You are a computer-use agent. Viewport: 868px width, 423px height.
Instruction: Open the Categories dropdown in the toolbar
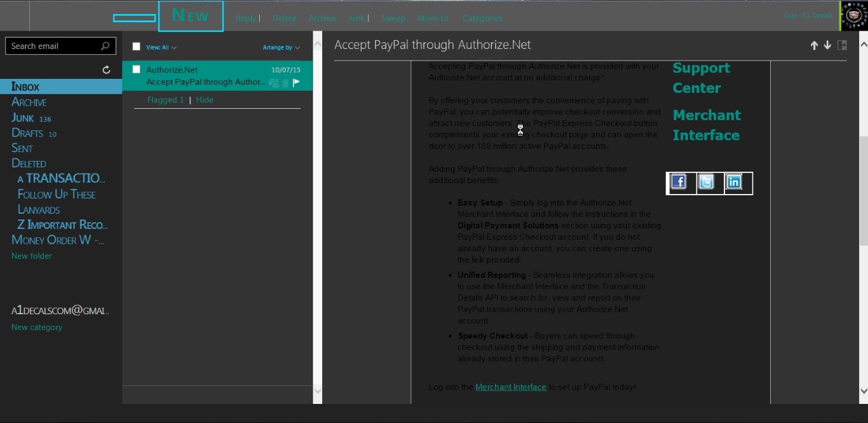(482, 18)
